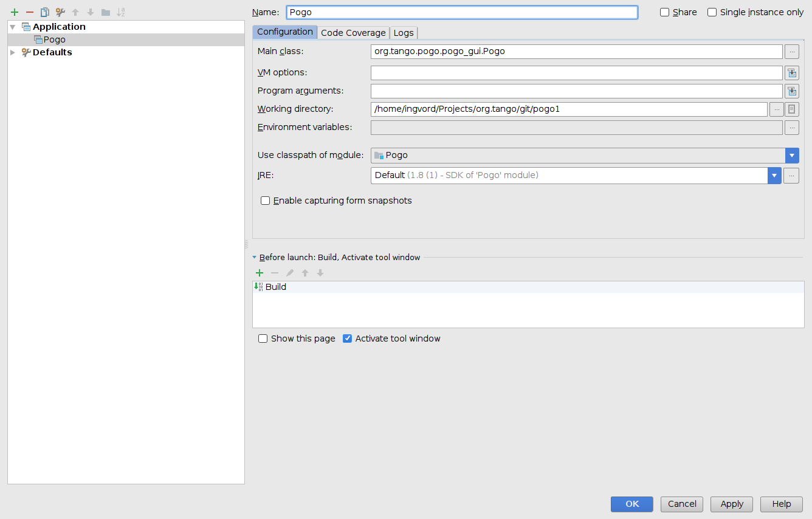Move before launch task up

click(305, 273)
